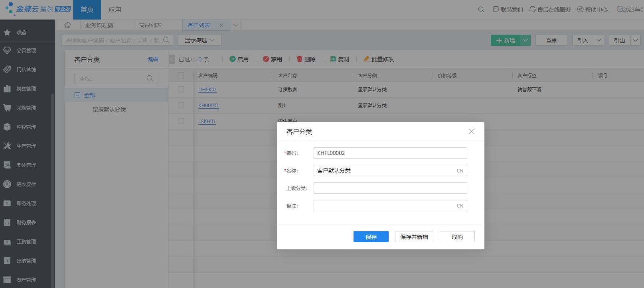Viewport: 644px width, 288px height.
Task: Open 出纳管理 sidebar icon
Action: coord(7,261)
